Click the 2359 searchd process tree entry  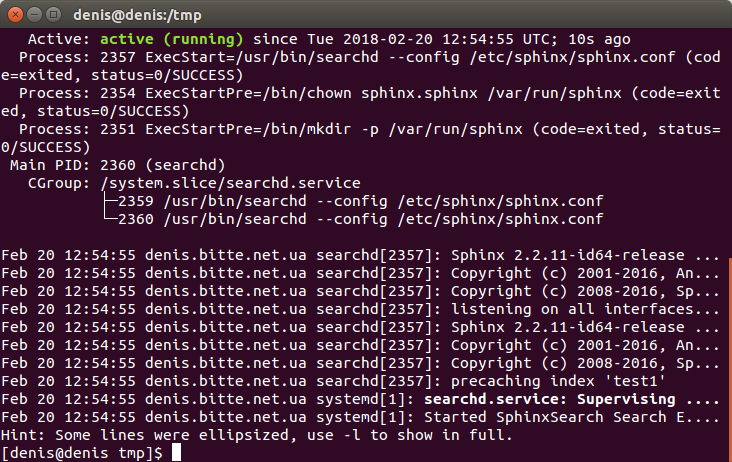[x=360, y=201]
